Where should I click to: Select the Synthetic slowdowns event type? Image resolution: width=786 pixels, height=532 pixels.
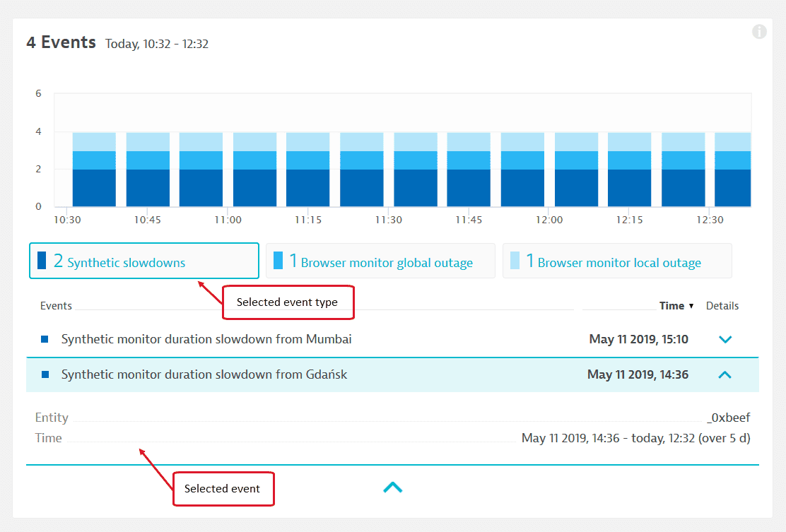(144, 261)
